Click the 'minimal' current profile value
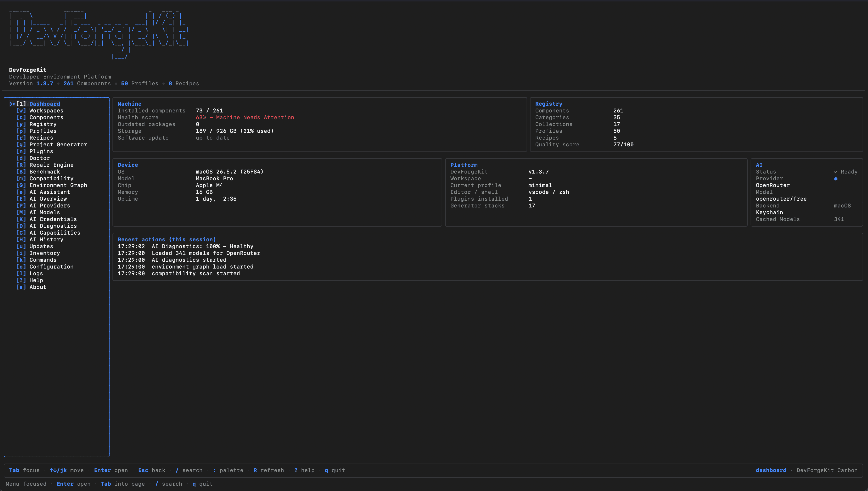 [540, 185]
